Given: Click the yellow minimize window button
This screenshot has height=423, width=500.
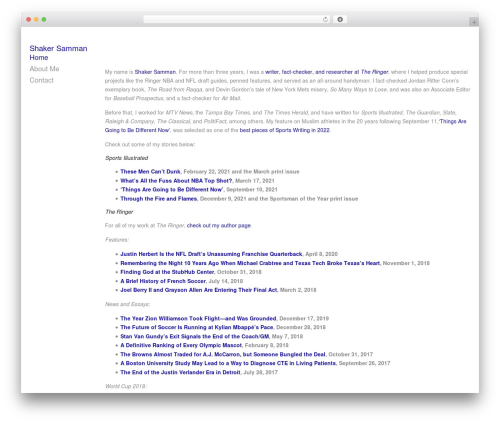Looking at the screenshot, I should [36, 20].
